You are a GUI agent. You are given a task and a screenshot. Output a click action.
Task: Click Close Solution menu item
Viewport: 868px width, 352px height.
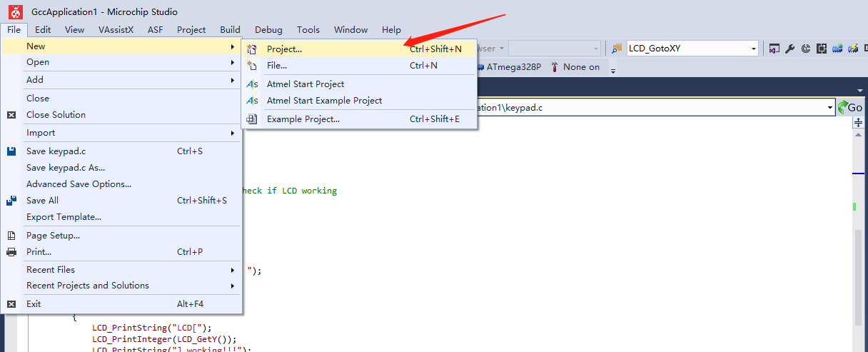point(121,114)
